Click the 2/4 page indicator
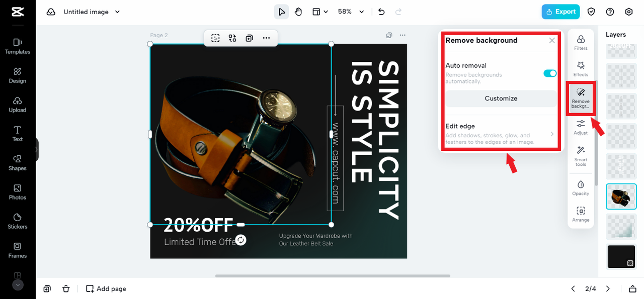The height and width of the screenshot is (299, 644). tap(590, 288)
